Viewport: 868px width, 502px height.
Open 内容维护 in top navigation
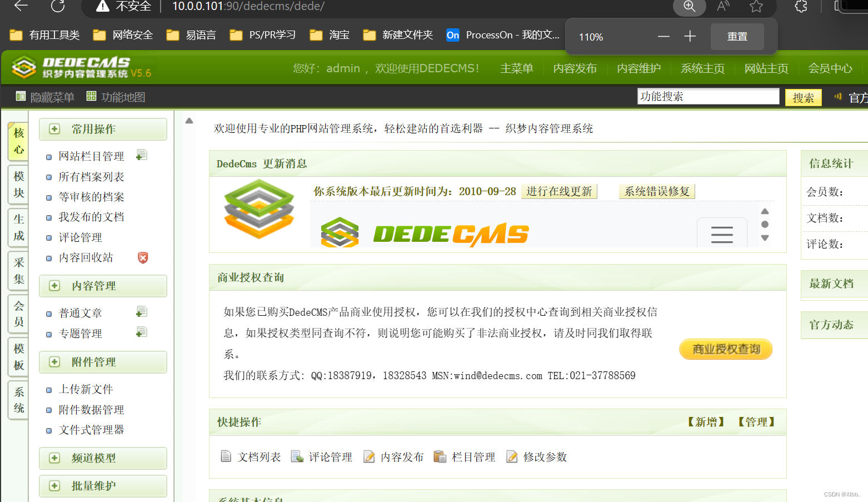[x=638, y=68]
